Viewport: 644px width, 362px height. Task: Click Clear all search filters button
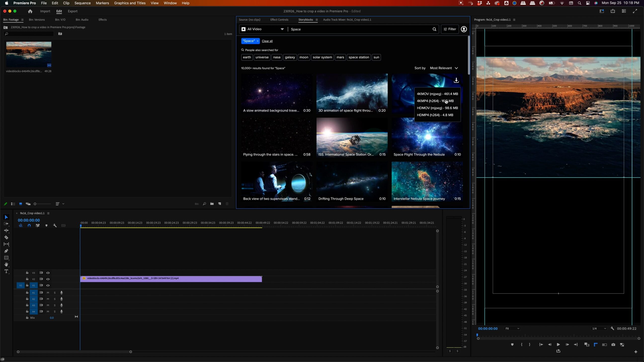267,41
